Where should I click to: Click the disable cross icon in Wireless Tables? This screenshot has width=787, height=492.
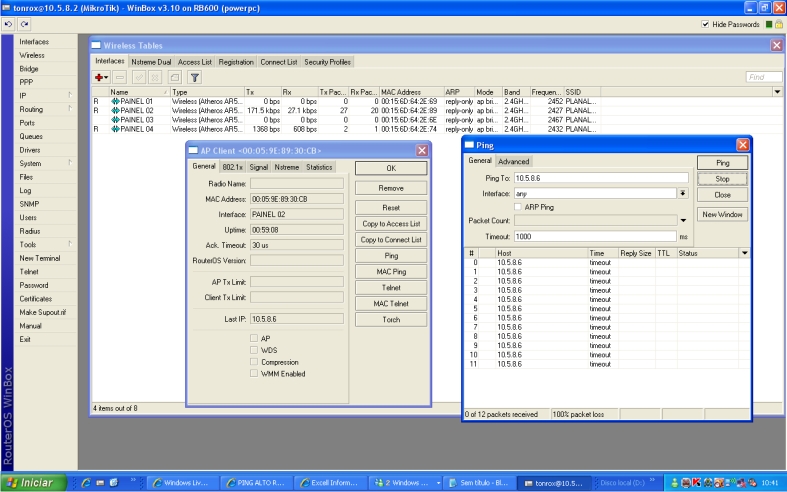[156, 77]
